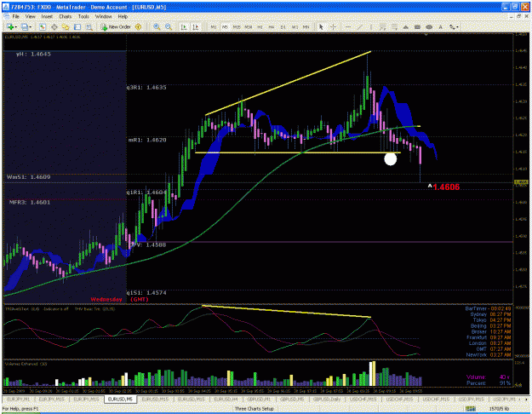Expand the New Chart dropdown arrow
532x414 pixels.
click(15, 27)
